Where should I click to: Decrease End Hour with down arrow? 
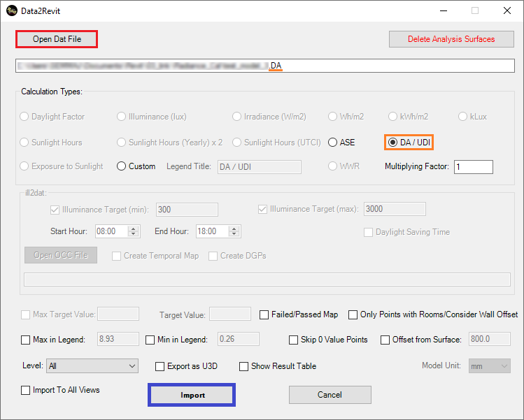(234, 234)
